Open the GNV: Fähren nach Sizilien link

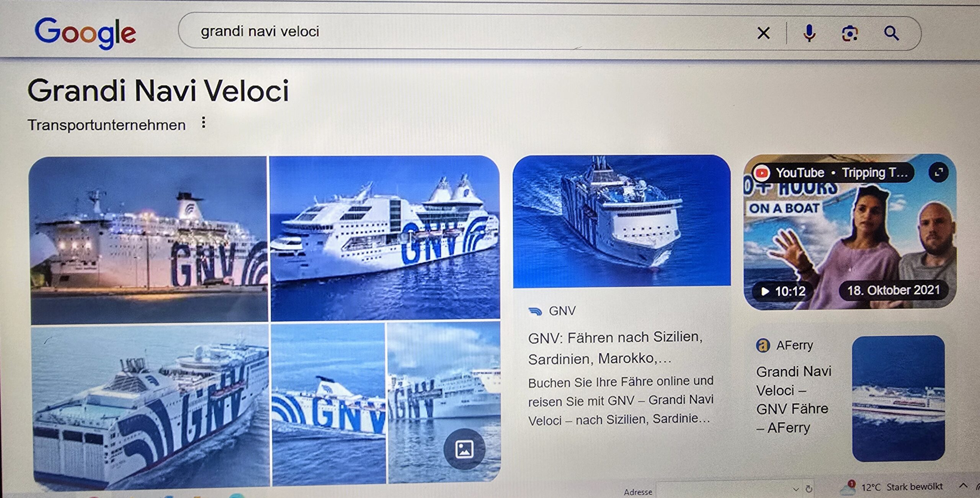pos(615,348)
